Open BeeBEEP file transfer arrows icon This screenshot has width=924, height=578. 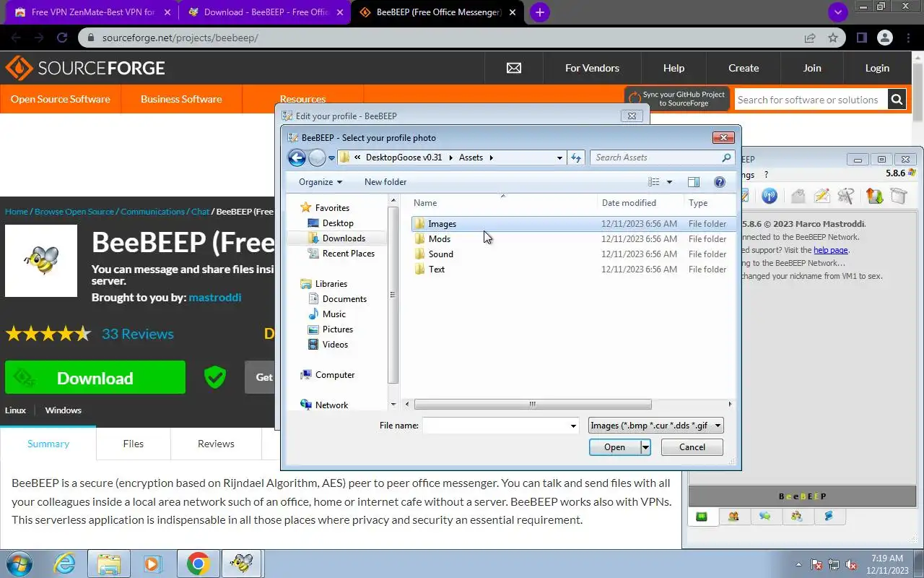[x=874, y=196]
